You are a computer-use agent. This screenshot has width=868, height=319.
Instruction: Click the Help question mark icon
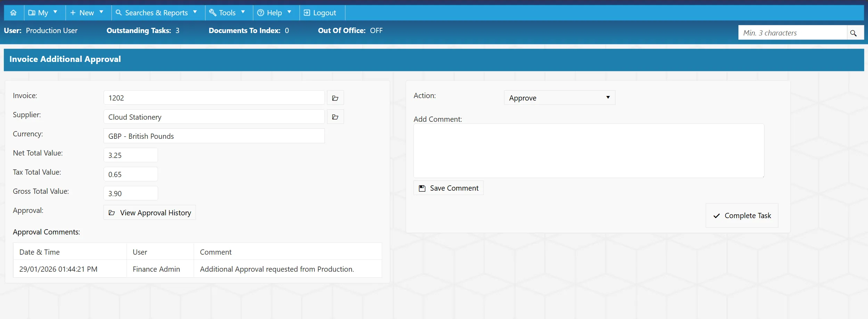pos(261,13)
